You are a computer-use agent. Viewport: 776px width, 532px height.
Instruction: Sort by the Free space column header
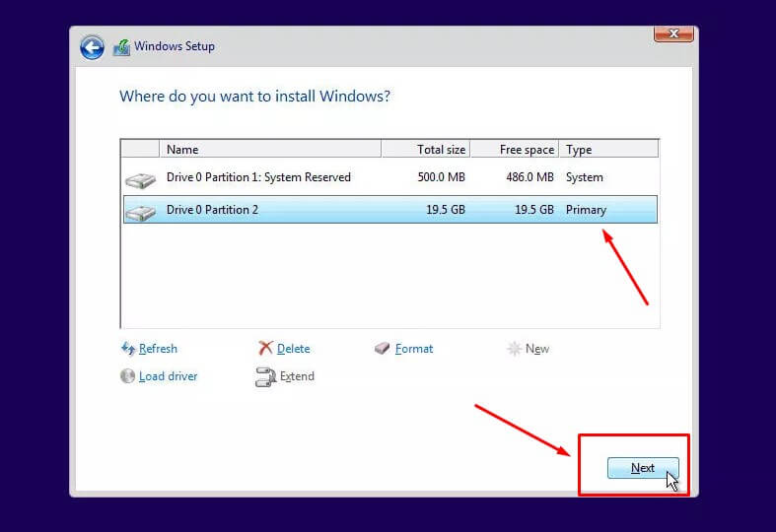514,149
